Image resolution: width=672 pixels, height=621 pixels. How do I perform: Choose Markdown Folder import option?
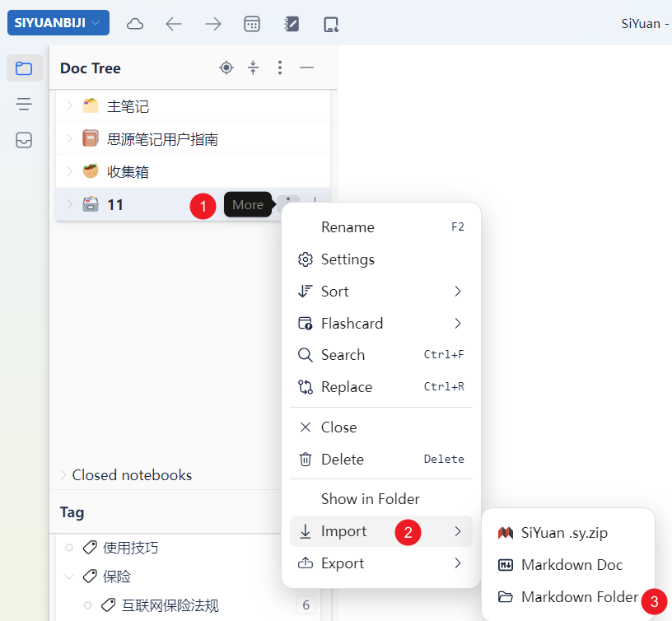(579, 597)
